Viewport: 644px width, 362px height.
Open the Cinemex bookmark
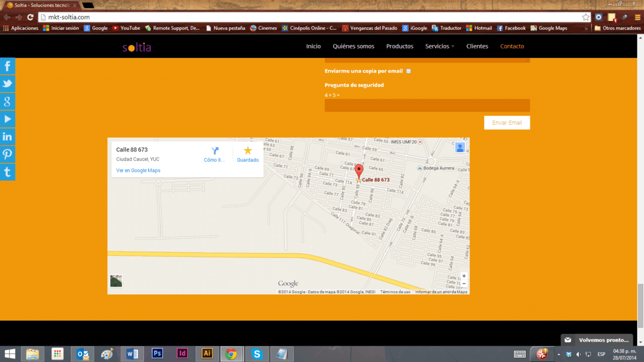tap(263, 28)
